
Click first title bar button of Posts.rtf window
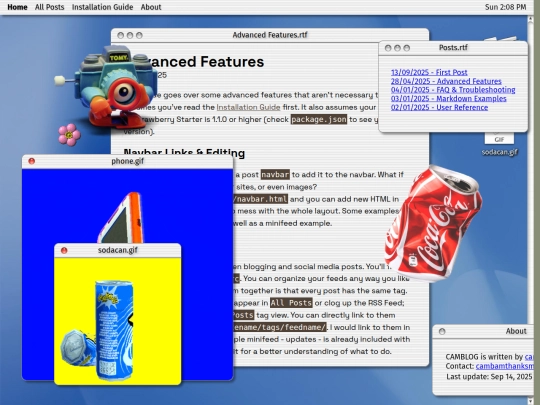pos(388,48)
